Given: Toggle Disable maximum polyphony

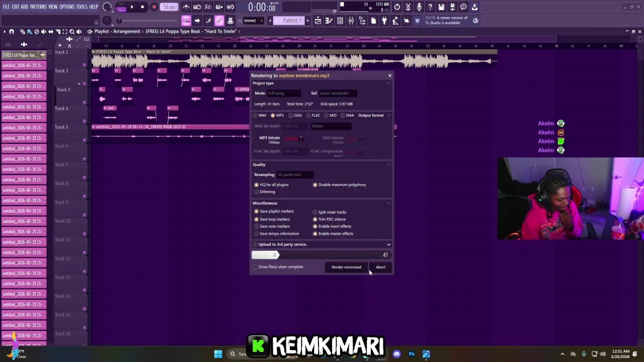Looking at the screenshot, I should 340,185.
